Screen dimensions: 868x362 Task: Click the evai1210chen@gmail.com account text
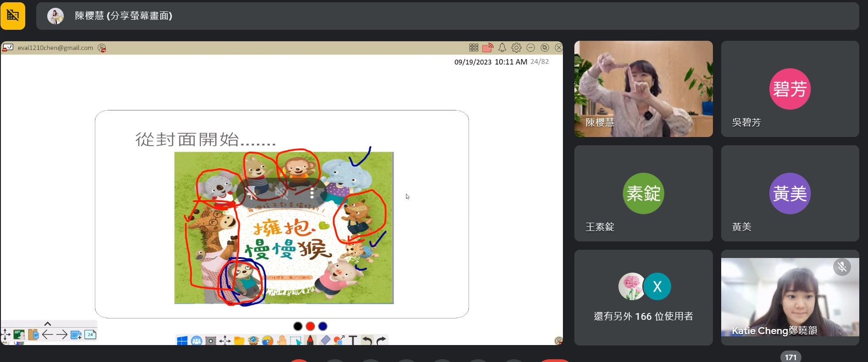(x=56, y=48)
